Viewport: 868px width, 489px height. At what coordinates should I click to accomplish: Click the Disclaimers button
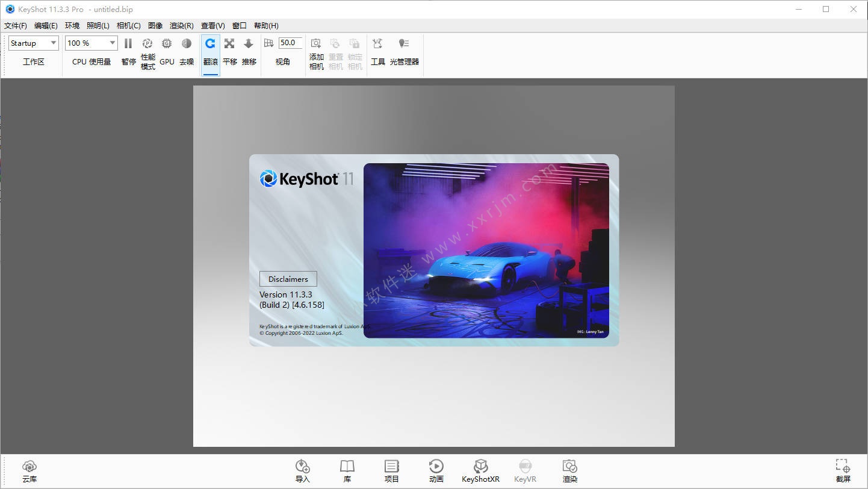pyautogui.click(x=288, y=279)
